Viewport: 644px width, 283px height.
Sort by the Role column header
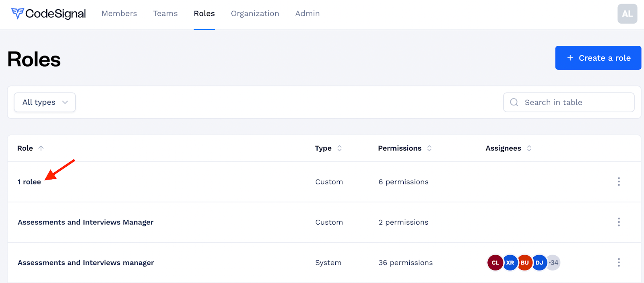25,148
